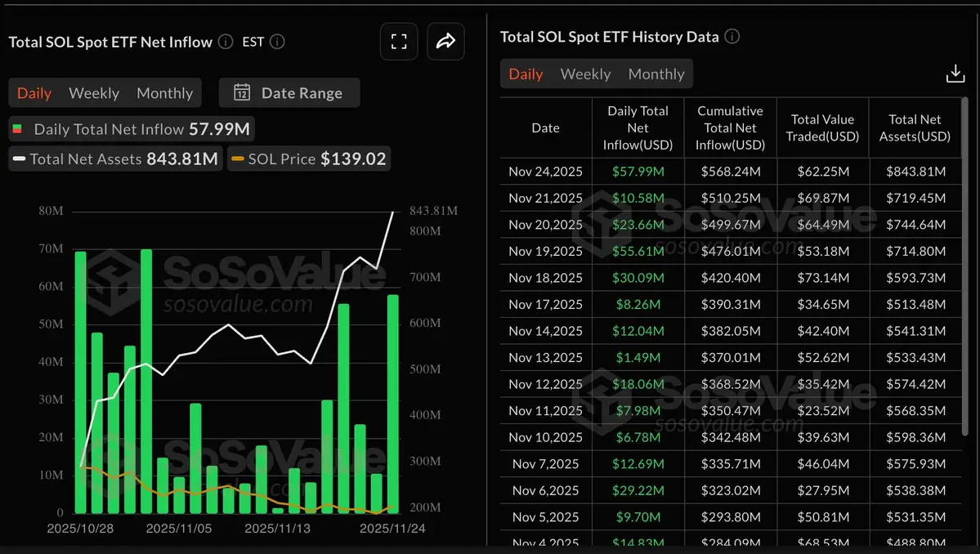The width and height of the screenshot is (980, 554).
Task: Switch chart view to Weekly
Action: (93, 92)
